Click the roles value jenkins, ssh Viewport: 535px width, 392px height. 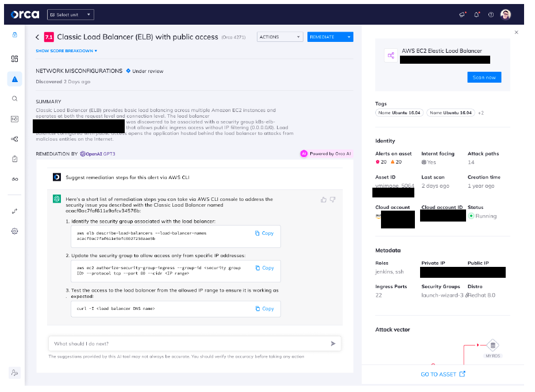point(389,271)
